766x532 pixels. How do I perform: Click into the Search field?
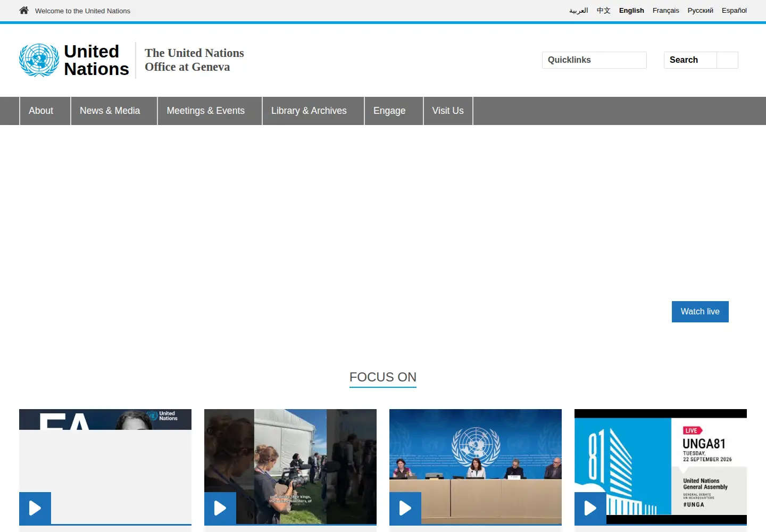click(x=690, y=60)
